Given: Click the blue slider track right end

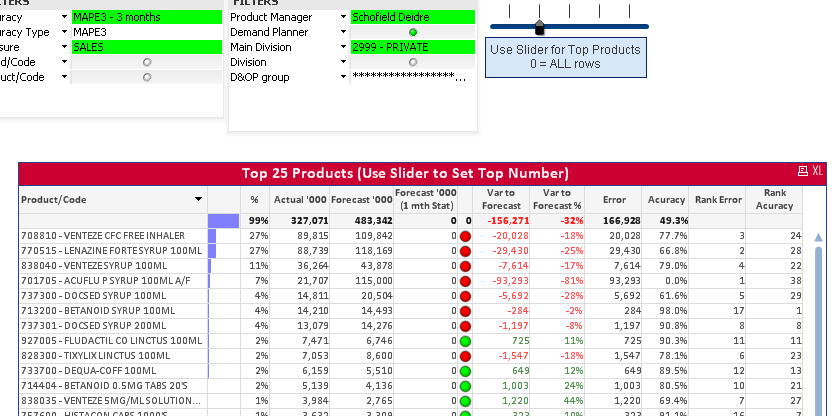Looking at the screenshot, I should pos(645,26).
